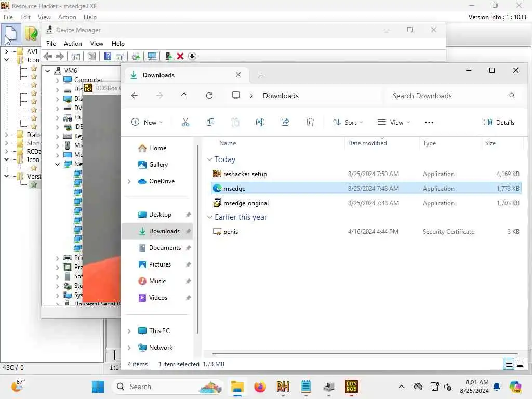Collapse VM6 node in Device Manager
Viewport: 532px width, 399px height.
48,71
